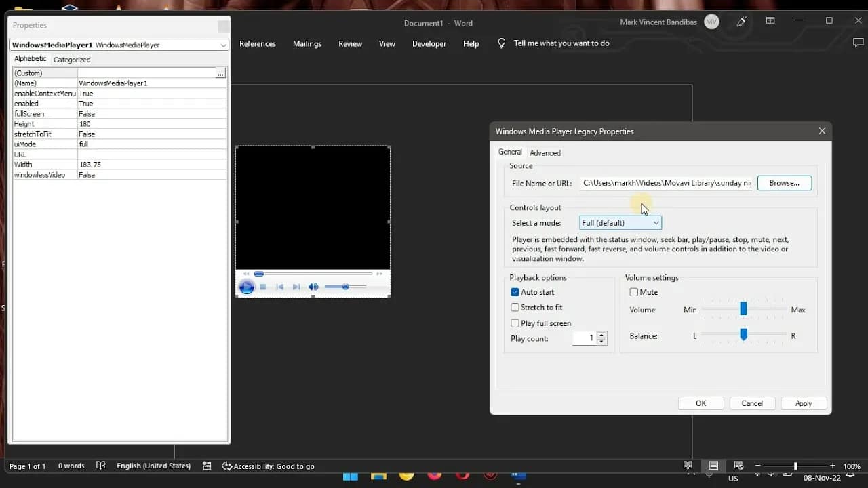Apply the media player property changes
Viewport: 868px width, 488px height.
click(804, 403)
